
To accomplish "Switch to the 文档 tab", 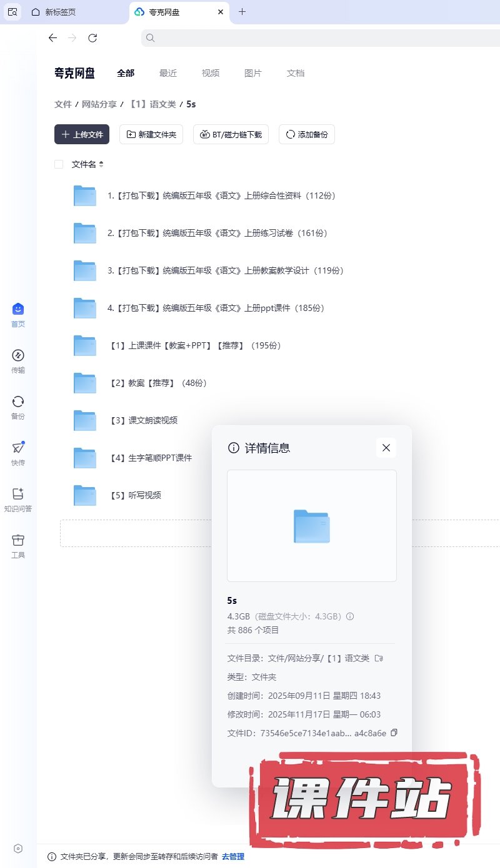I will pyautogui.click(x=296, y=73).
